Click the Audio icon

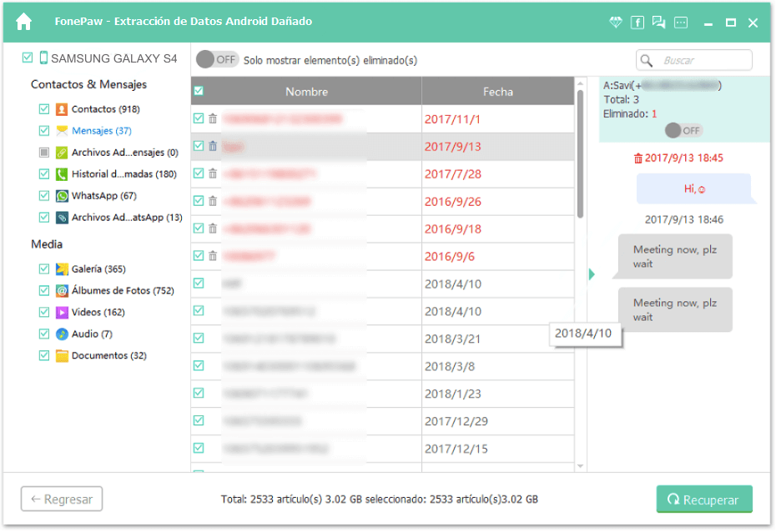[x=62, y=334]
